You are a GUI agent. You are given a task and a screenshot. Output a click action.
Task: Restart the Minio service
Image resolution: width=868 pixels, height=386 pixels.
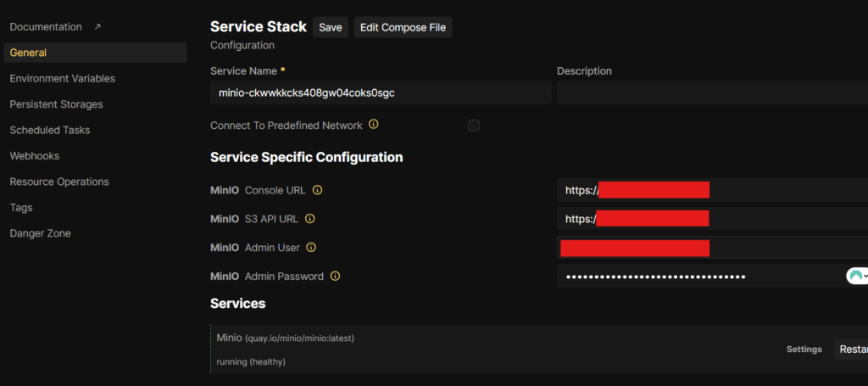(x=851, y=349)
